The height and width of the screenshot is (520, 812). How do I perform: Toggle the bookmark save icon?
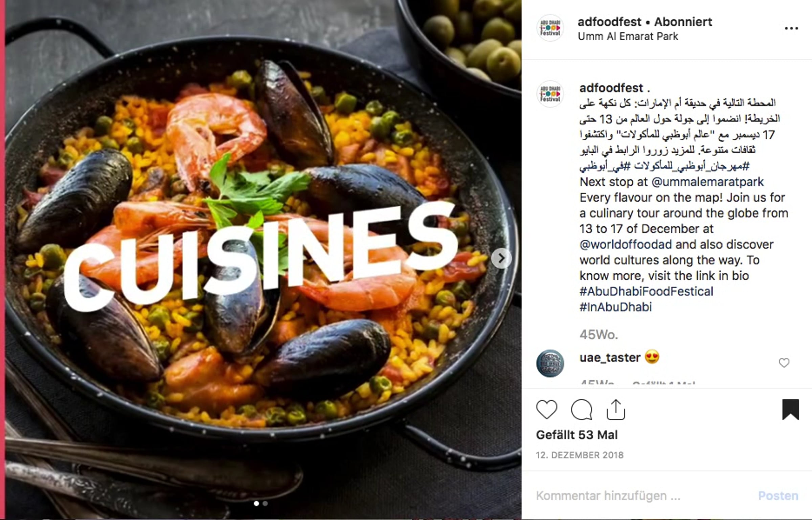coord(791,409)
